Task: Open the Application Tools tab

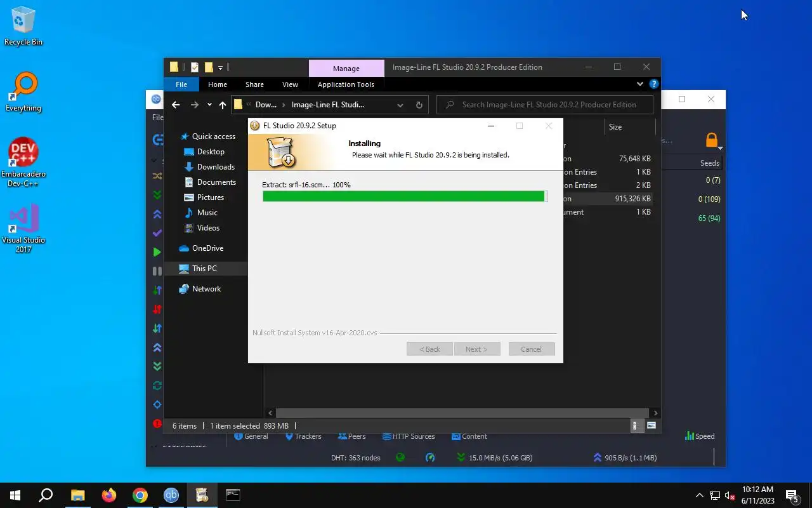Action: (x=346, y=84)
